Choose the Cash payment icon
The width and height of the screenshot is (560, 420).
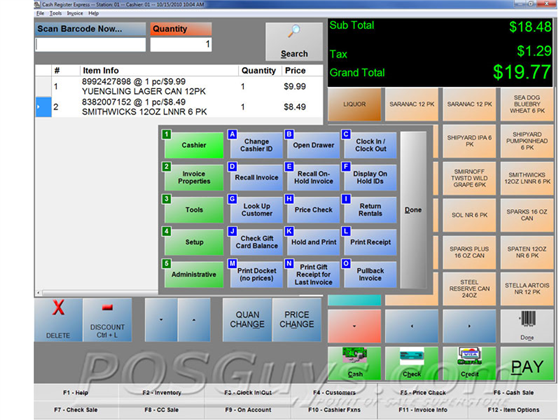[x=355, y=363]
